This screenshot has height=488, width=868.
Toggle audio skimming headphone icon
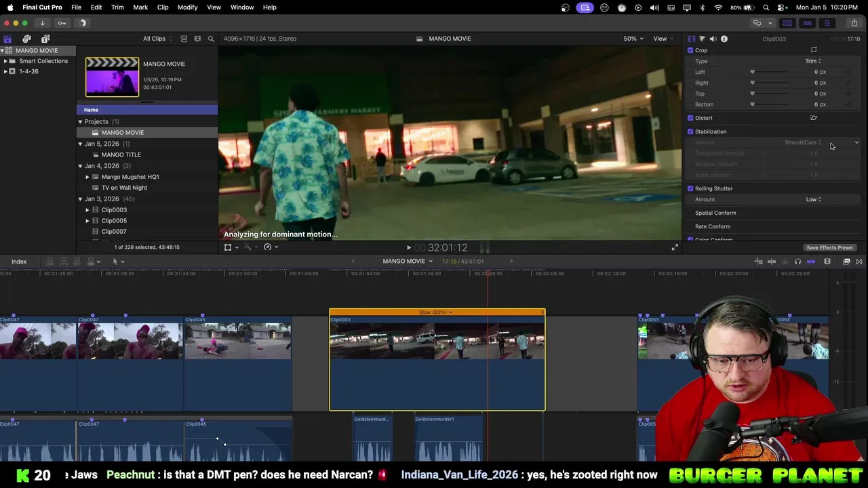tap(797, 262)
